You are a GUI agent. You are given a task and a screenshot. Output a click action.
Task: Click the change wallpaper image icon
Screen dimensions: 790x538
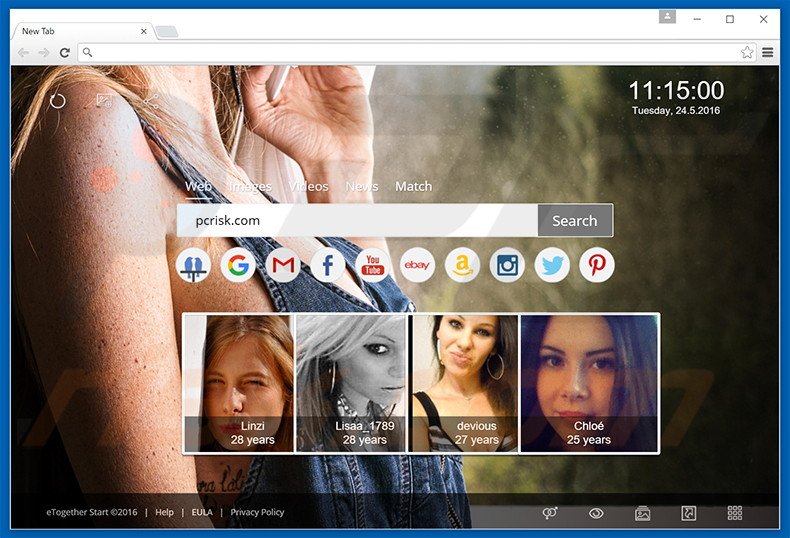click(104, 101)
